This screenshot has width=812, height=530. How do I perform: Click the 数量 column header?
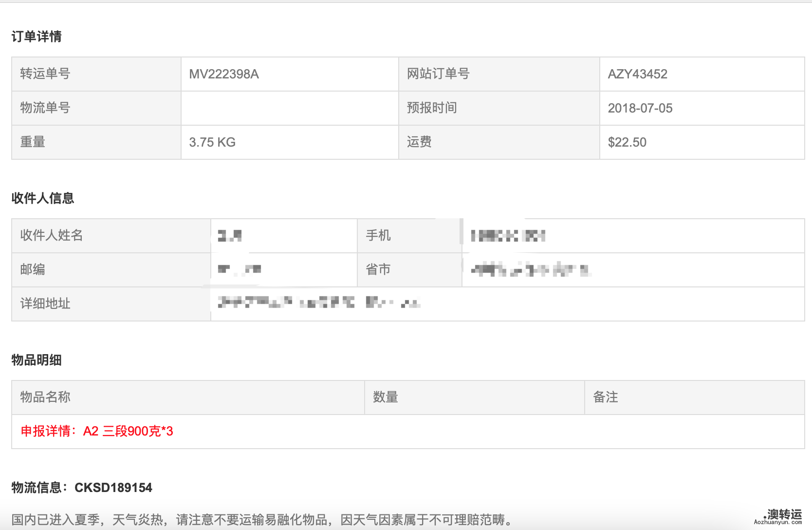click(475, 397)
